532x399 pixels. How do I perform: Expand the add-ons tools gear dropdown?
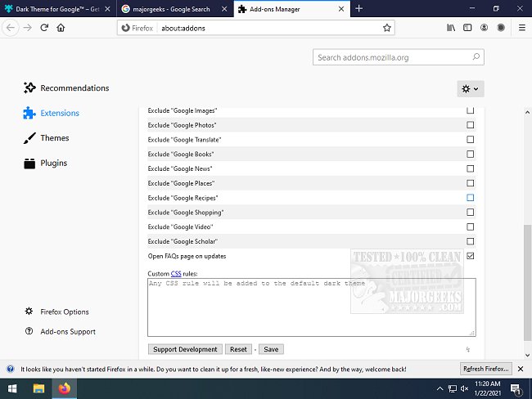tap(471, 89)
